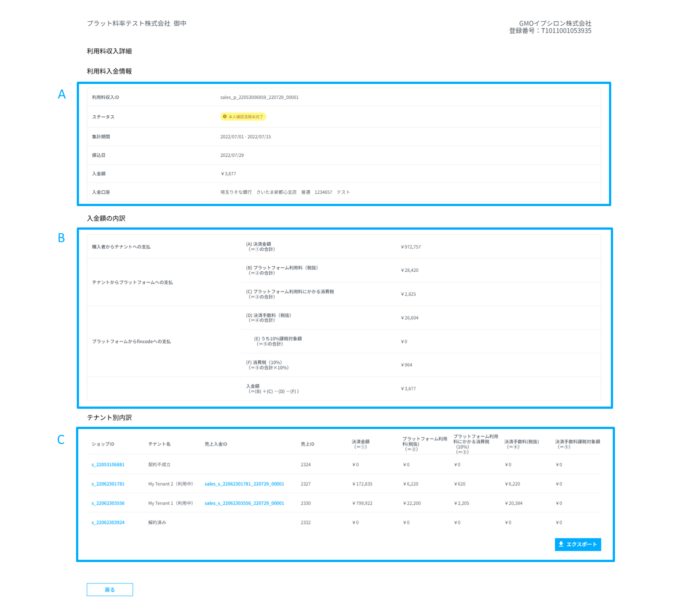Viewport: 688px width, 616px height.
Task: Open shop link s_22062303924
Action: pyautogui.click(x=107, y=522)
